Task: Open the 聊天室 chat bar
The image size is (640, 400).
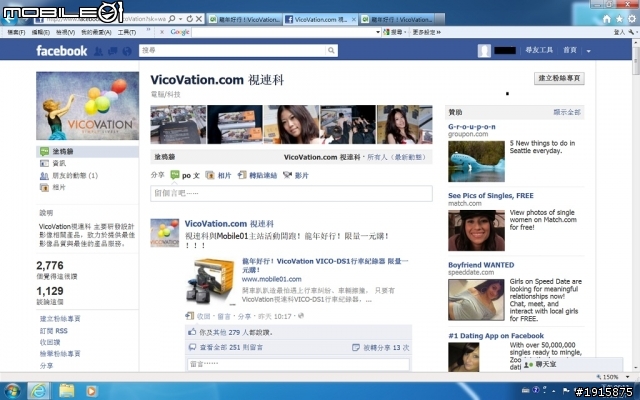Action: tap(572, 364)
